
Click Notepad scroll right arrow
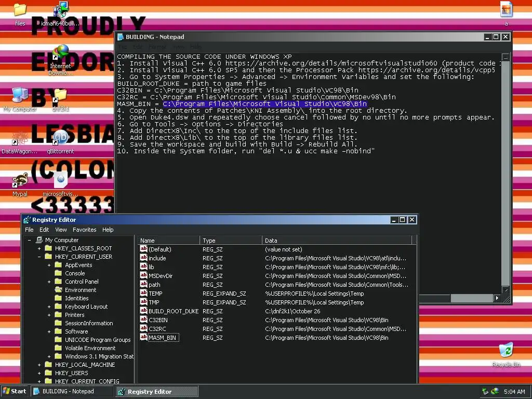click(497, 298)
